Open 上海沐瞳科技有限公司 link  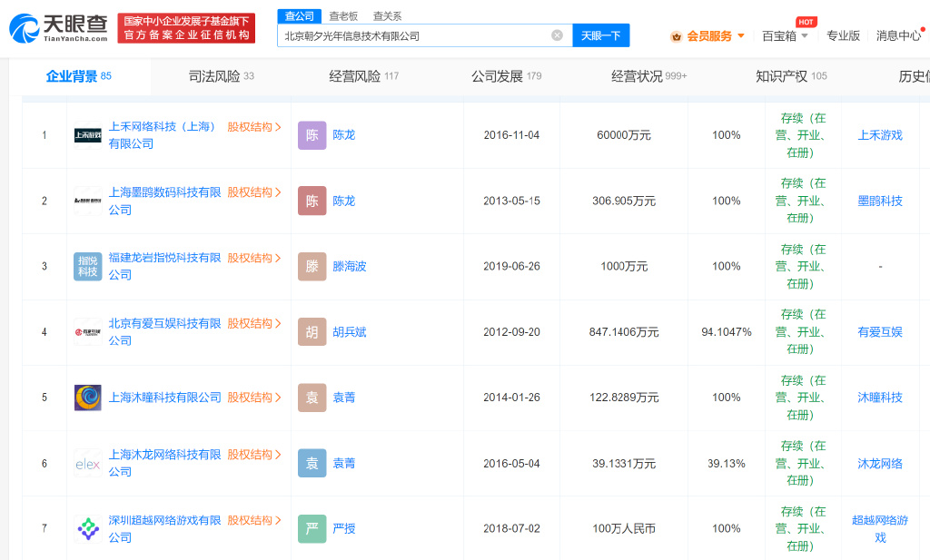164,398
